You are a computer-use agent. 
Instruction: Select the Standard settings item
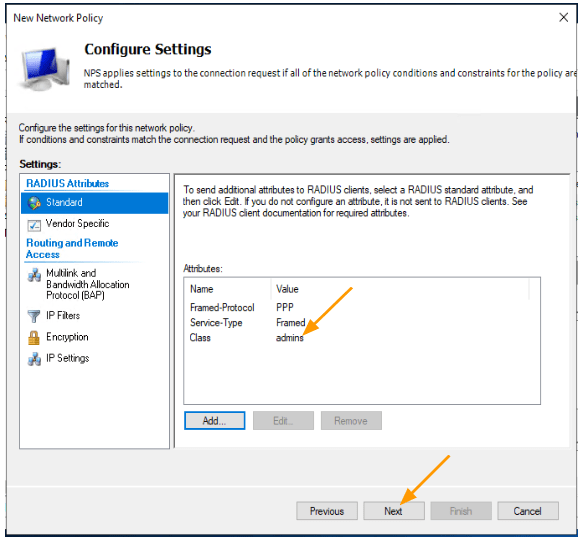tap(95, 203)
